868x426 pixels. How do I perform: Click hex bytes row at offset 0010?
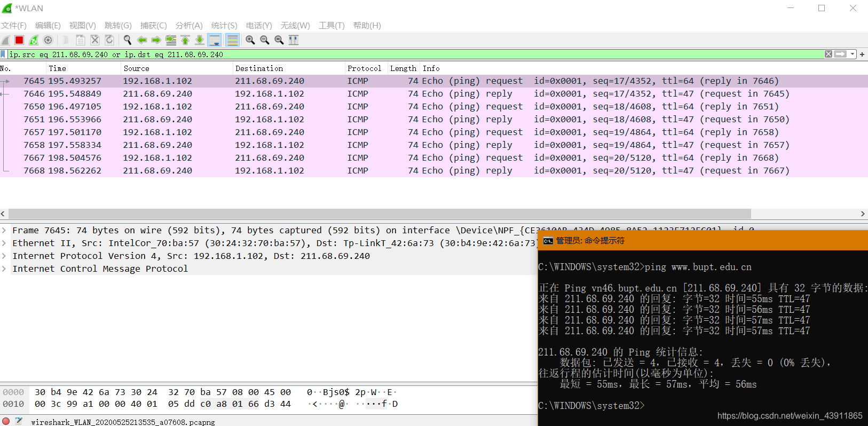163,404
